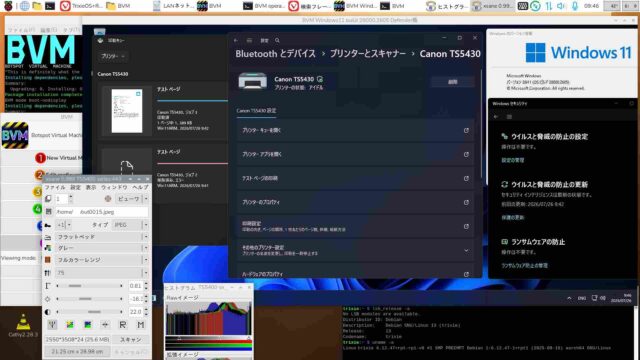
Task: Open the タイプ JPEG file type dropdown
Action: tap(130, 225)
